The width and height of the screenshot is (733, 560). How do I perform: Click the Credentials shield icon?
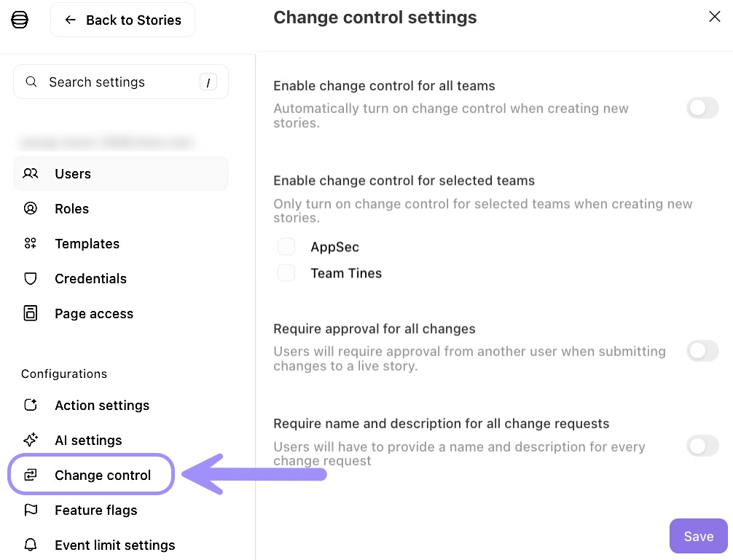point(31,279)
